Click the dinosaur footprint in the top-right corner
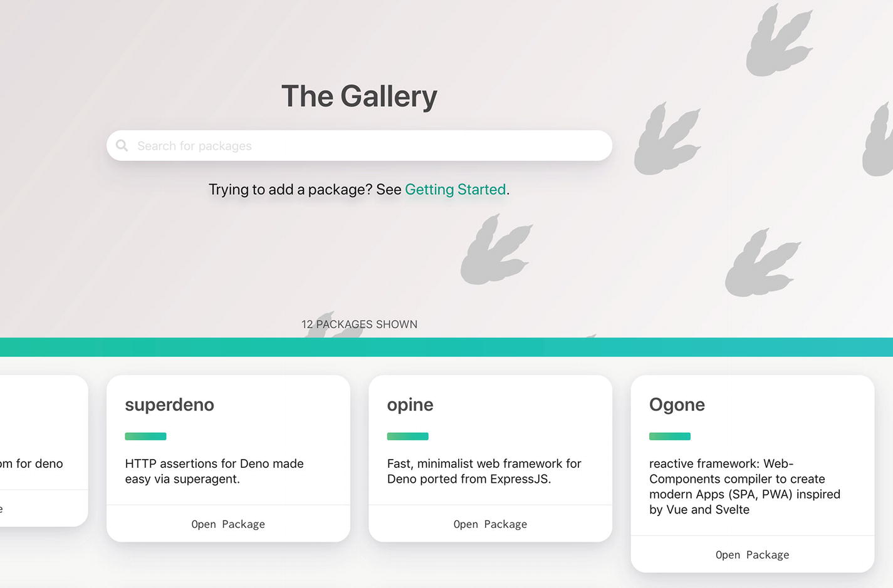This screenshot has width=893, height=588. [777, 43]
